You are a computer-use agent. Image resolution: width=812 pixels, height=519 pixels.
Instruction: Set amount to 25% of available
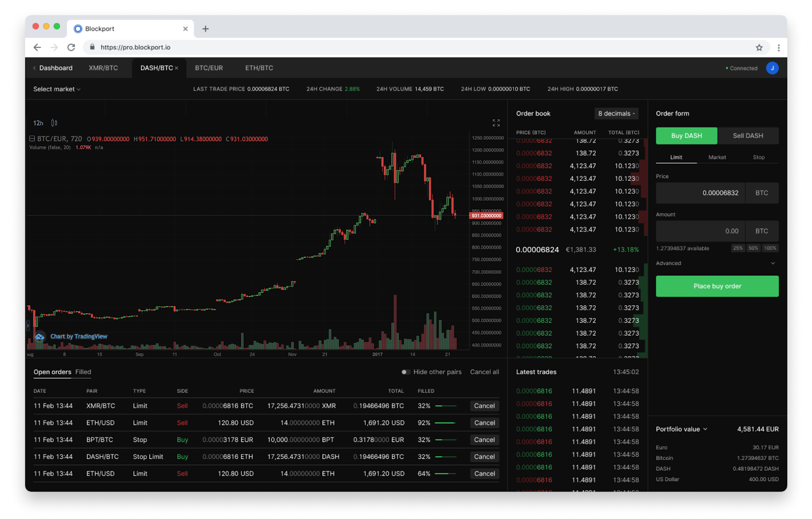(737, 248)
